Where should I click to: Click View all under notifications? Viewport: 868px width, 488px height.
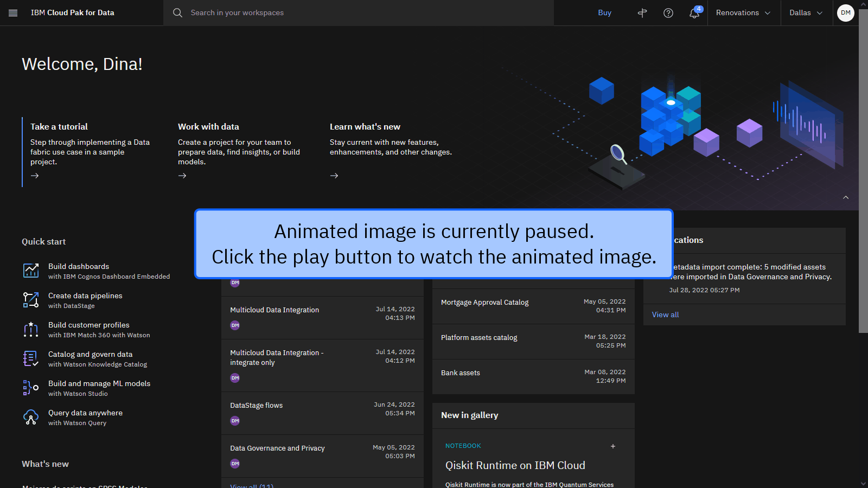(x=665, y=314)
